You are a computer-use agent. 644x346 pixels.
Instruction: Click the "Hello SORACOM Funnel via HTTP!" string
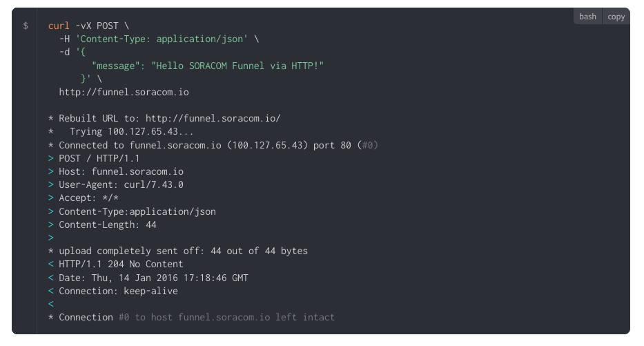click(239, 65)
